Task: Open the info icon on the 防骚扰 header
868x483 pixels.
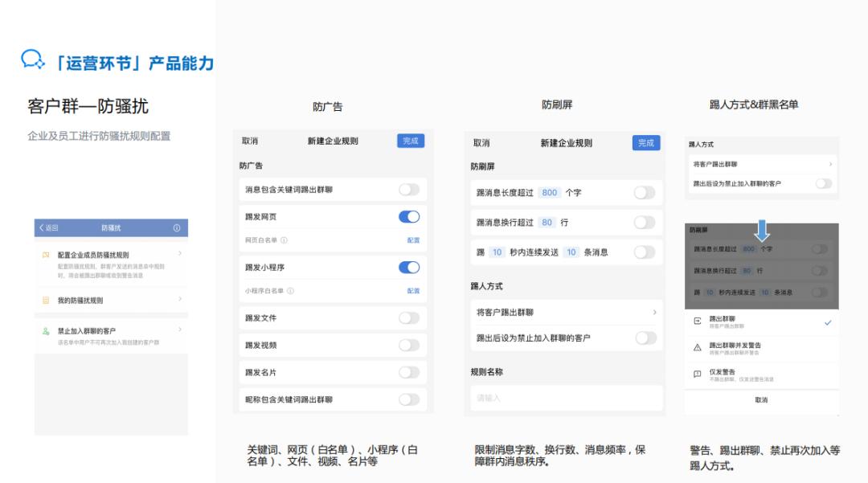Action: 177,227
